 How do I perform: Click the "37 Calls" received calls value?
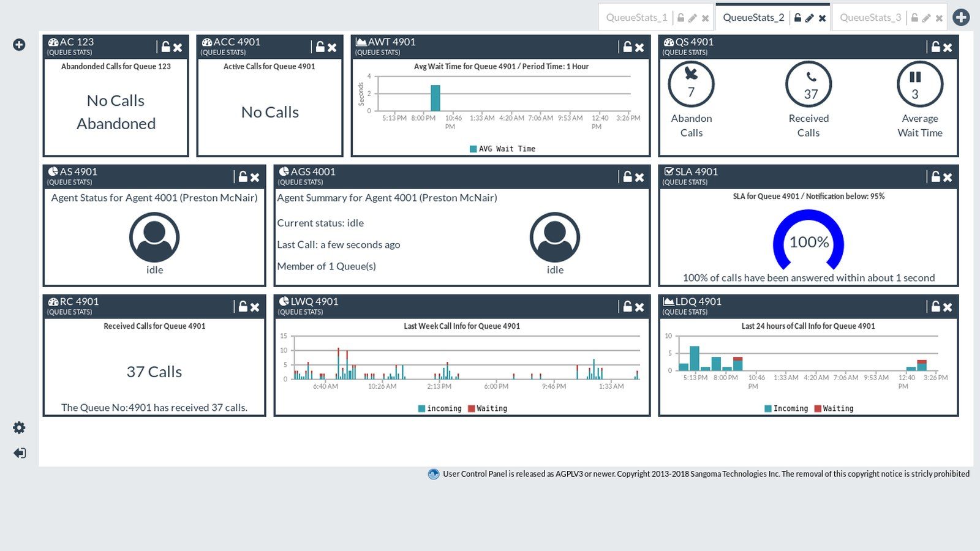pos(154,372)
